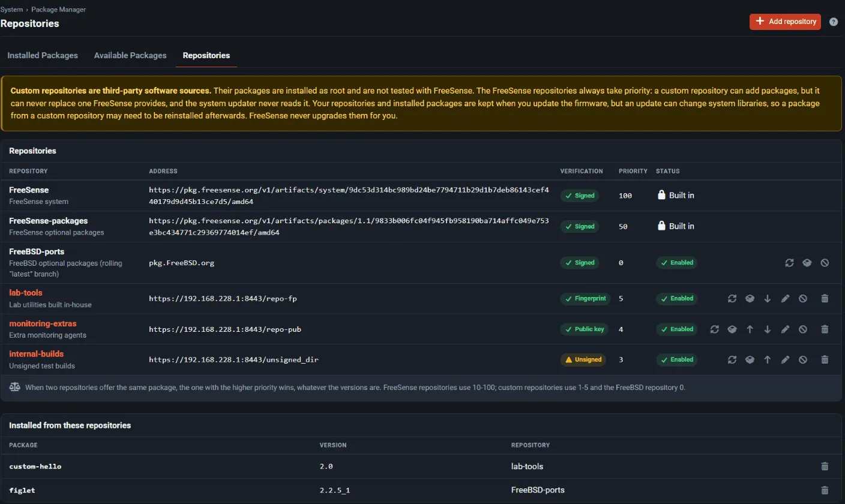
Task: Delete the internal-builds repository
Action: click(x=825, y=359)
